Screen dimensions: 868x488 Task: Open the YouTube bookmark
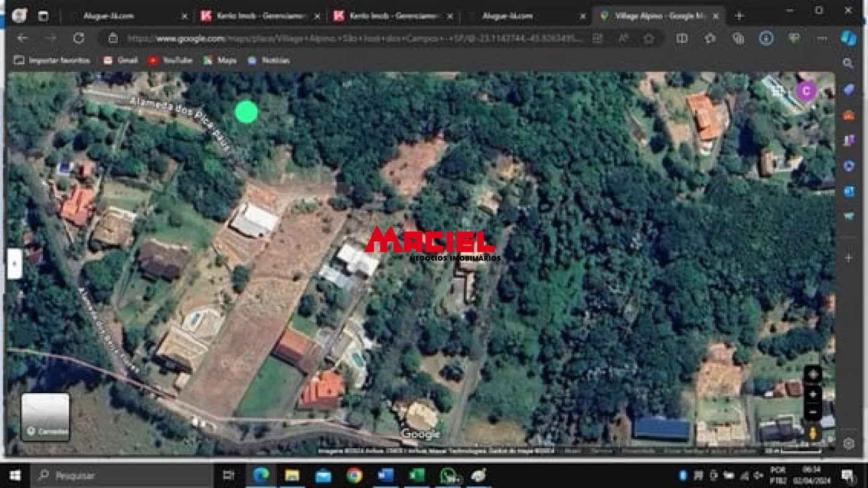170,60
